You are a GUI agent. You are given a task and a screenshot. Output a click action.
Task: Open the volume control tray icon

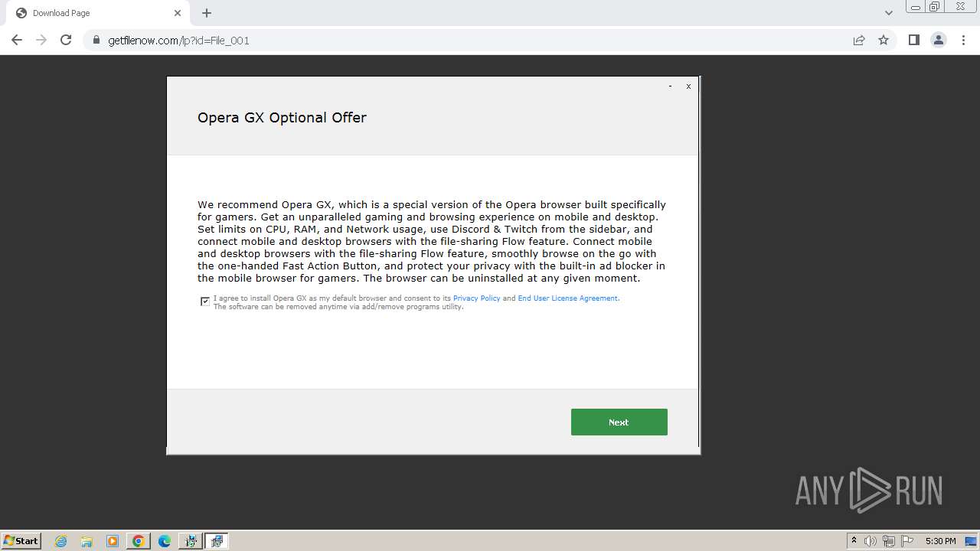point(871,541)
